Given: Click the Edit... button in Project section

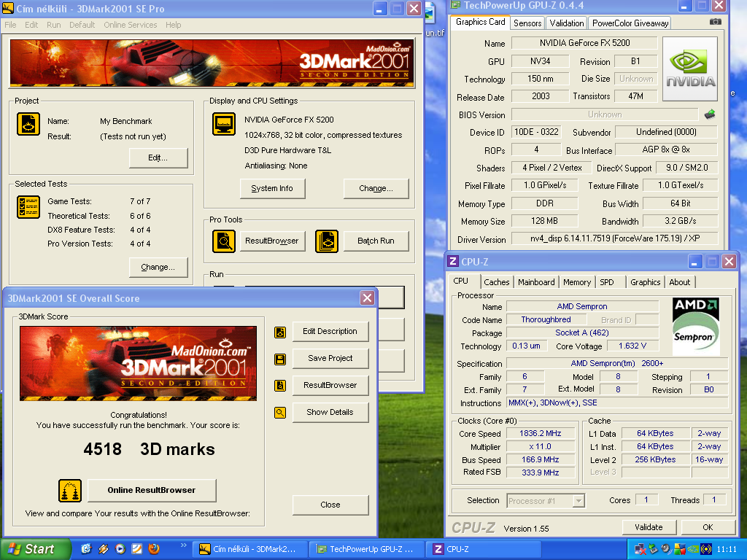Looking at the screenshot, I should tap(158, 157).
